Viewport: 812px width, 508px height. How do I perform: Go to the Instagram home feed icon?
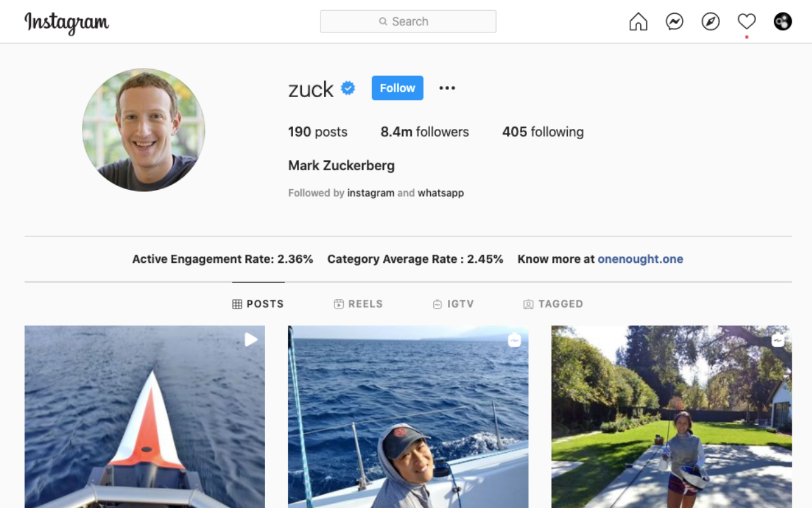tap(638, 22)
